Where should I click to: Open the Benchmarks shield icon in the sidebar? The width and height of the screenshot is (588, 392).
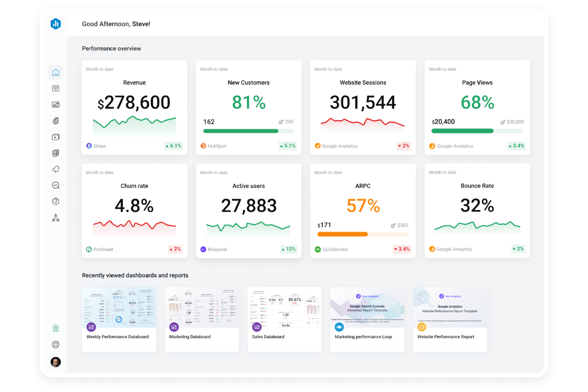pos(56,201)
